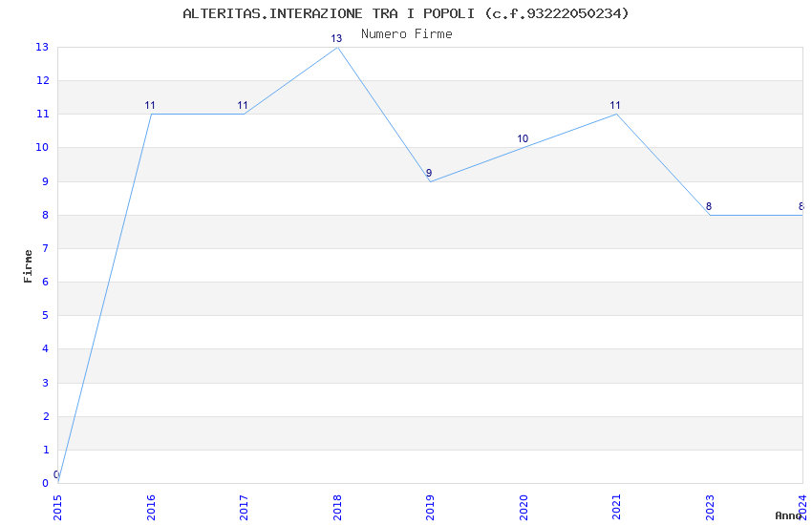Select the 2015 x-axis year label
The width and height of the screenshot is (812, 525).
[x=57, y=508]
